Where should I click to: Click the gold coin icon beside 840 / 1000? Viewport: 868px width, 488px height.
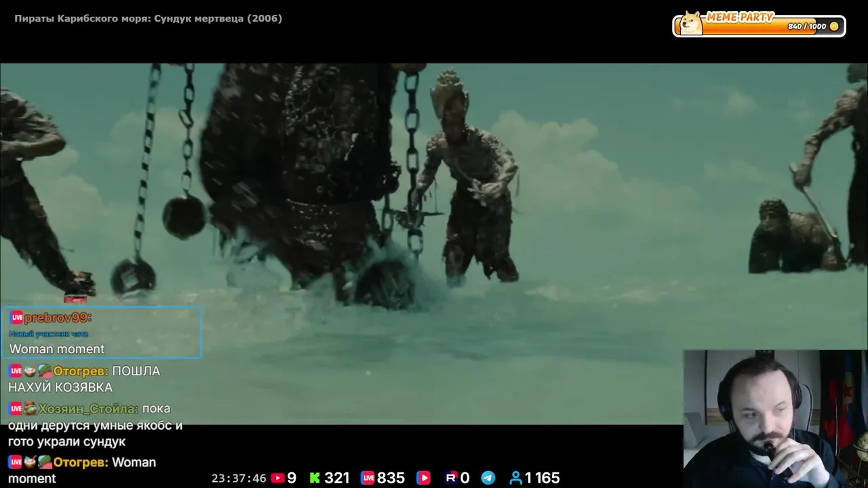click(834, 26)
